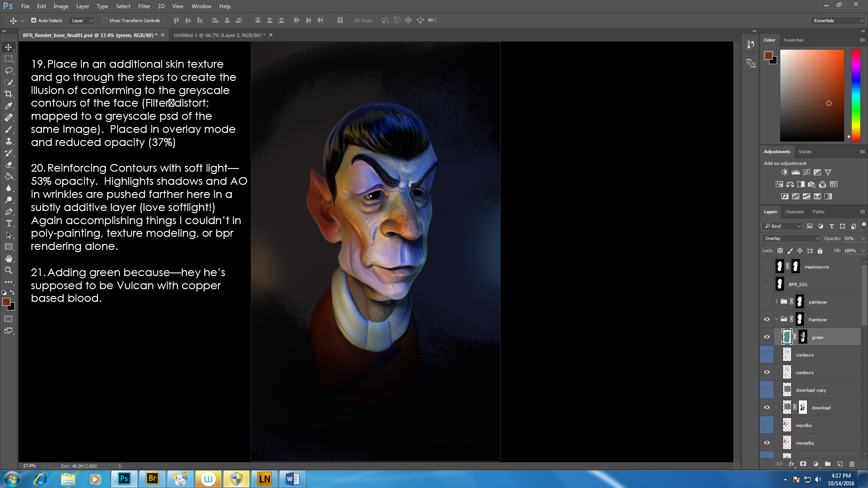Choose the Hand tool
868x488 pixels.
click(9, 258)
